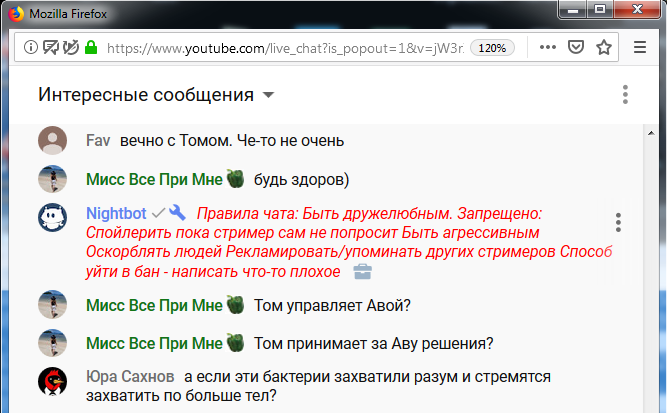This screenshot has height=413, width=667.
Task: Click the 120% zoom level badge
Action: click(x=492, y=48)
